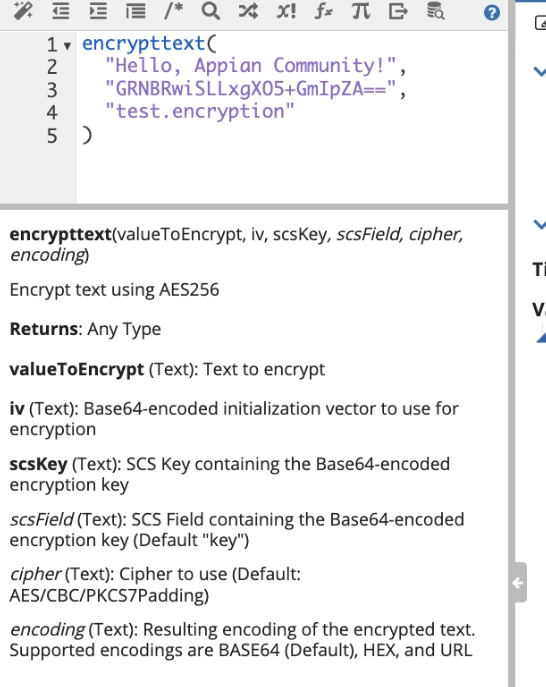This screenshot has height=687, width=546.
Task: Expand the lower chevron in the right pane
Action: [539, 224]
